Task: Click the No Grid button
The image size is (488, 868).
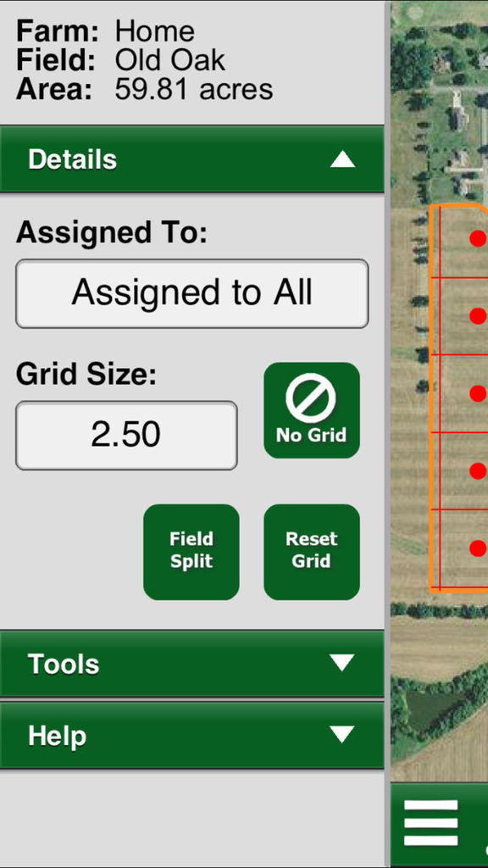Action: click(x=312, y=410)
